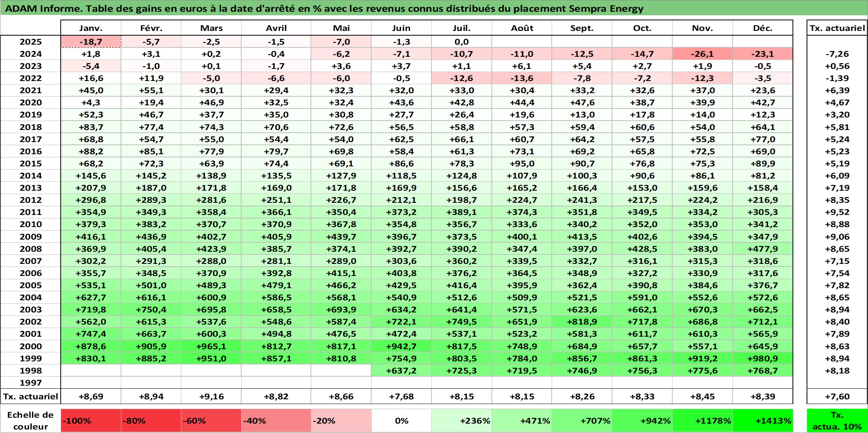Image resolution: width=868 pixels, height=433 pixels.
Task: Select the 1999 row label
Action: [31, 358]
